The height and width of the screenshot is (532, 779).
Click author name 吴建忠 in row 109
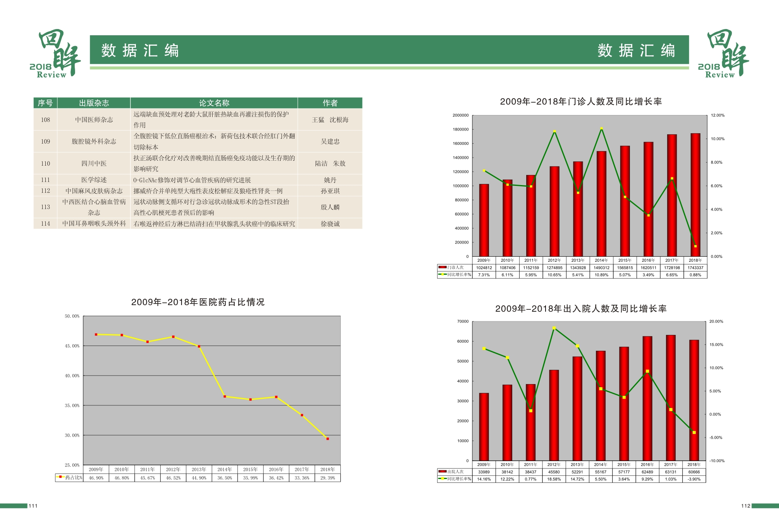[x=330, y=141]
